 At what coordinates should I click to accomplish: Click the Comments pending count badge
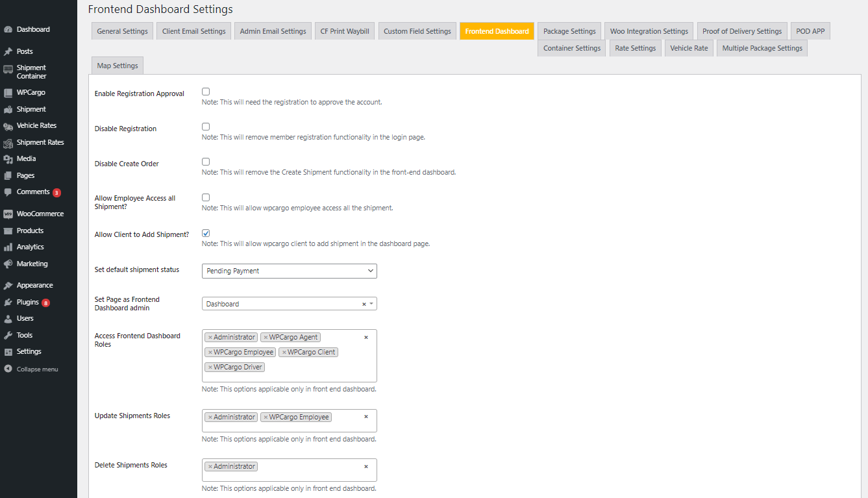click(56, 193)
